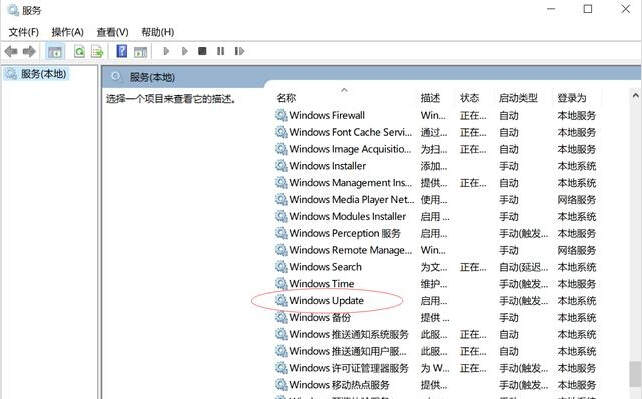
Task: Click the Export list toolbar icon
Action: [x=97, y=52]
